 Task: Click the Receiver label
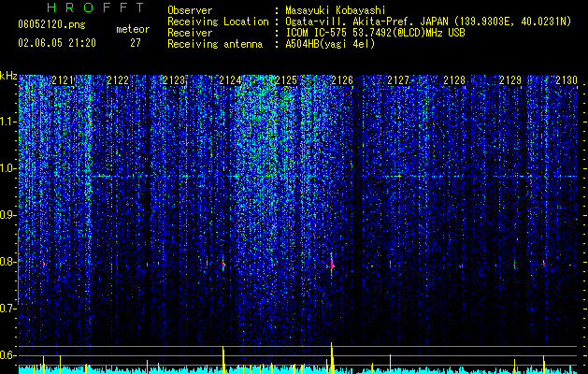click(x=190, y=33)
